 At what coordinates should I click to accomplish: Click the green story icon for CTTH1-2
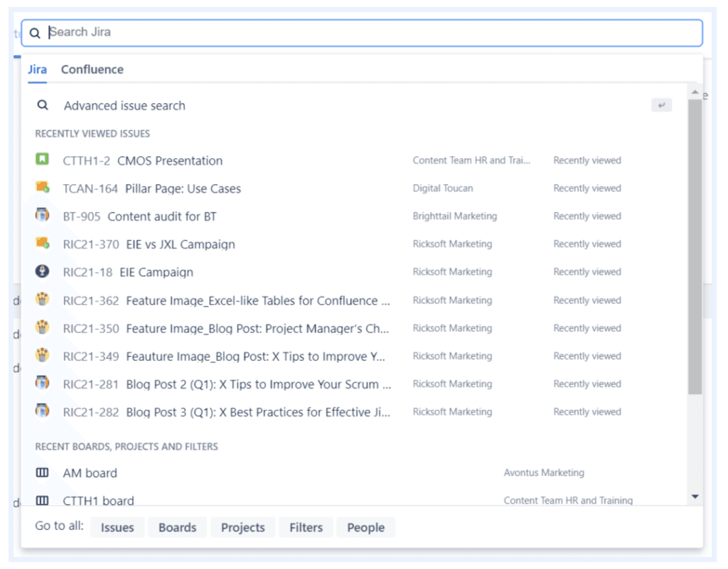click(x=42, y=160)
